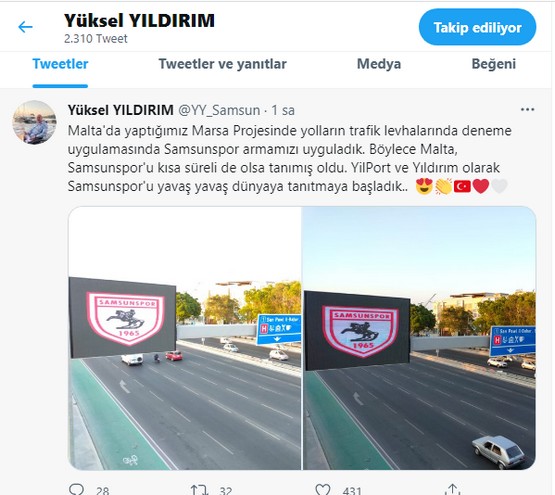Open the three-dot tweet options menu

point(527,109)
